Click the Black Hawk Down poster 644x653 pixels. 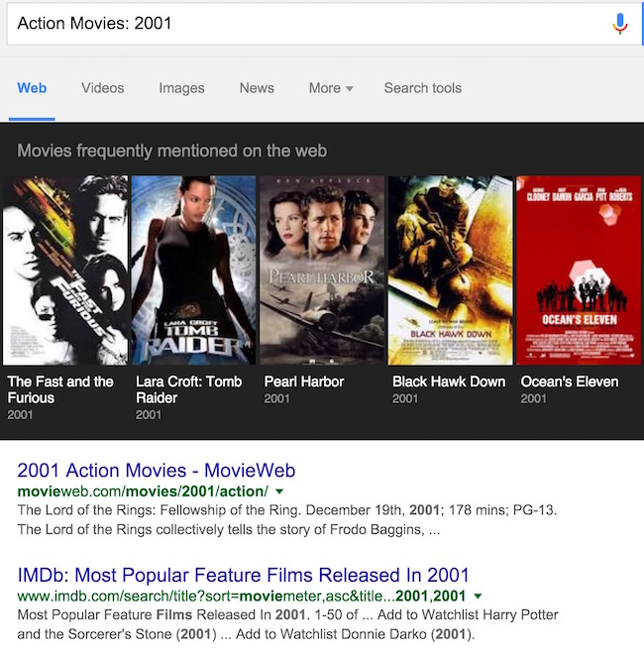click(450, 271)
